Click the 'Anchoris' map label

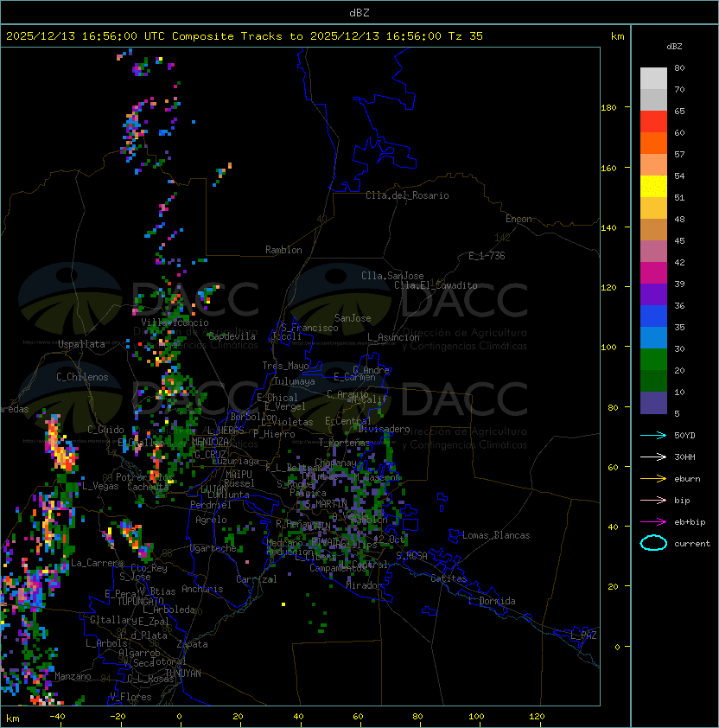point(202,589)
